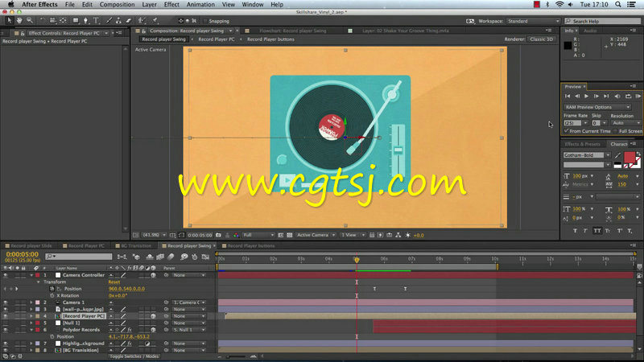Enable the Snapping checkbox
644x362 pixels.
[x=205, y=21]
